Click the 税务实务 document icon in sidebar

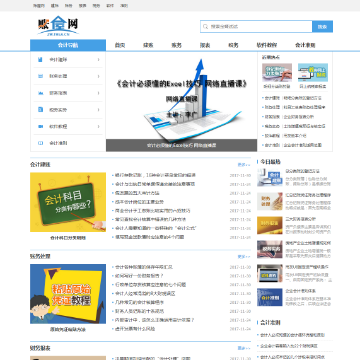[x=40, y=110]
